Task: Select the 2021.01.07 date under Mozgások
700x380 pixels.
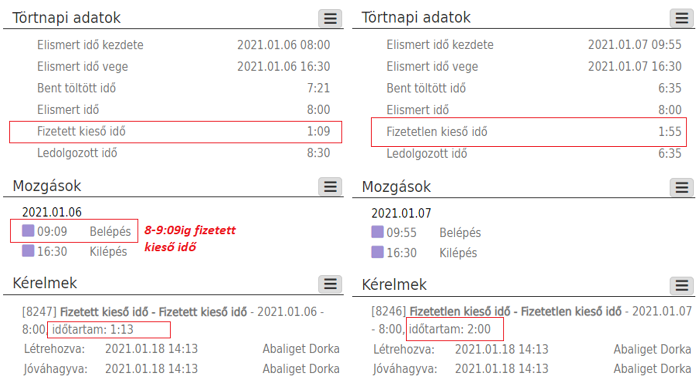Action: point(401,213)
